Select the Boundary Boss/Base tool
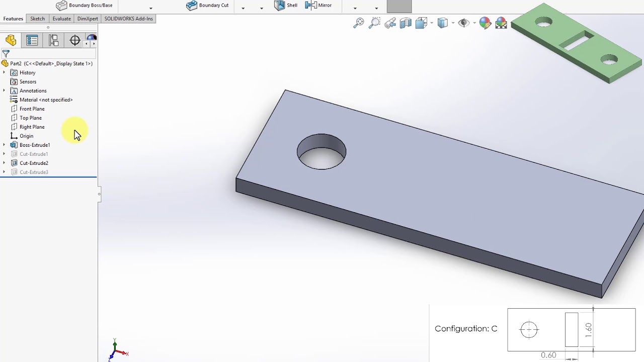This screenshot has width=644, height=362. [x=84, y=6]
